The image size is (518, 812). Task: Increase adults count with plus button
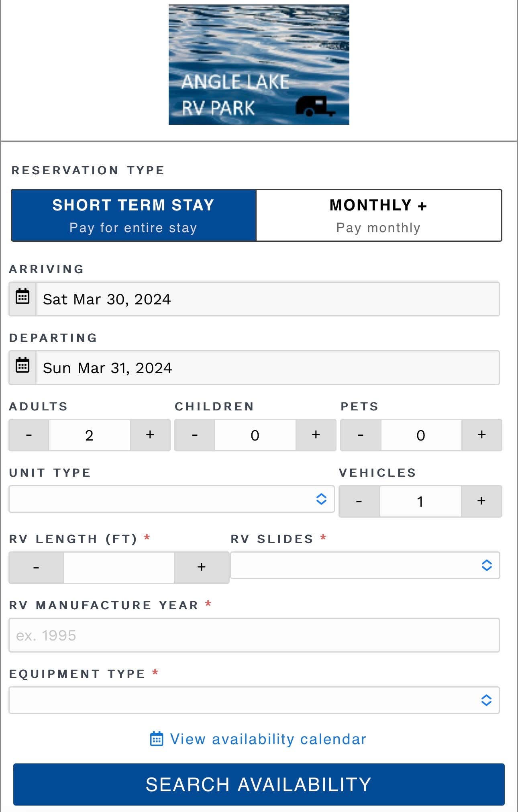[x=150, y=435]
